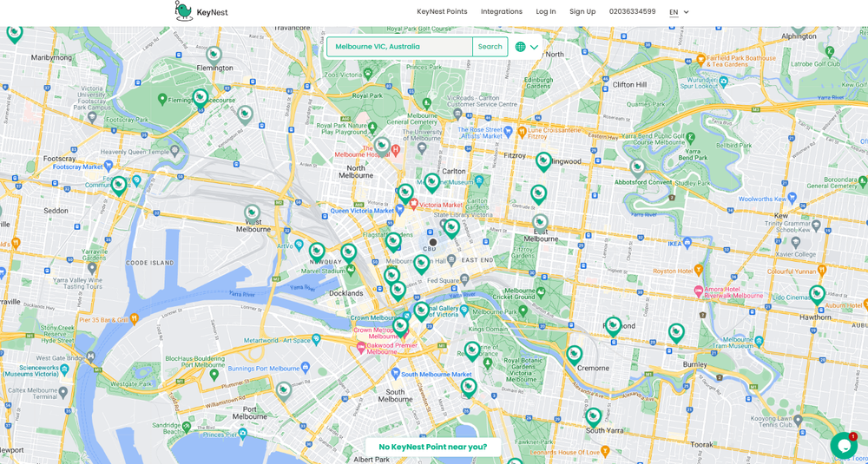Select the KeyNest pin near Melbourne Hospital

coord(381,147)
